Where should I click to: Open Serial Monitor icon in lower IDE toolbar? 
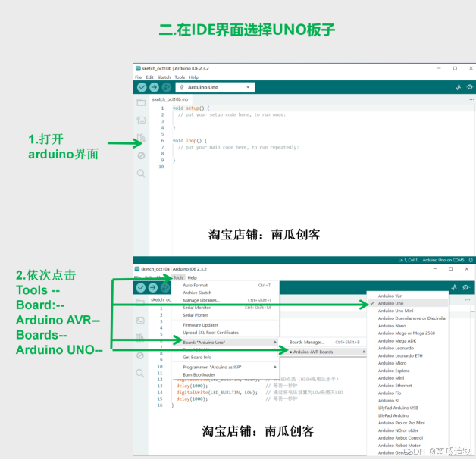tap(465, 287)
